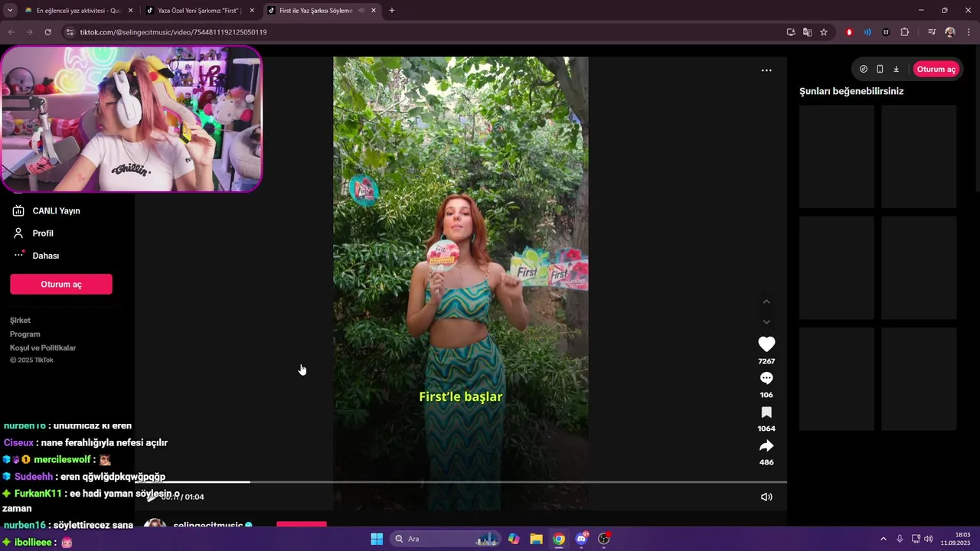Click the install app icon in address bar
The width and height of the screenshot is (980, 551).
coord(791,32)
